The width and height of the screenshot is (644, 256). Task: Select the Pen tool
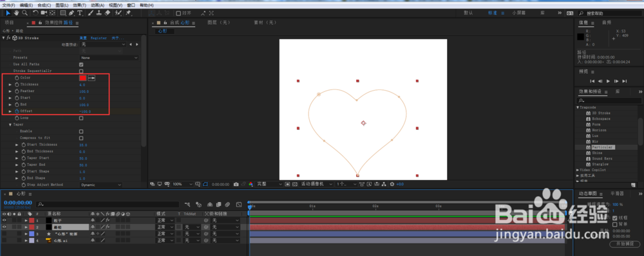pyautogui.click(x=71, y=13)
